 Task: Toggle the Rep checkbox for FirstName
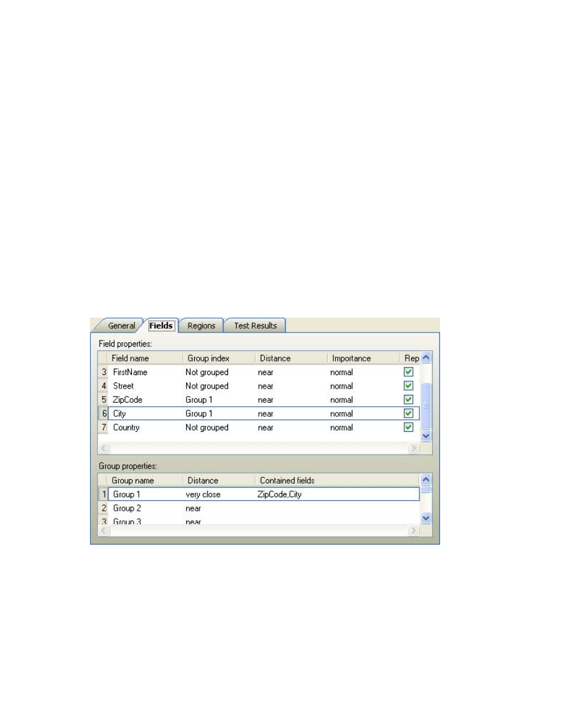coord(409,372)
